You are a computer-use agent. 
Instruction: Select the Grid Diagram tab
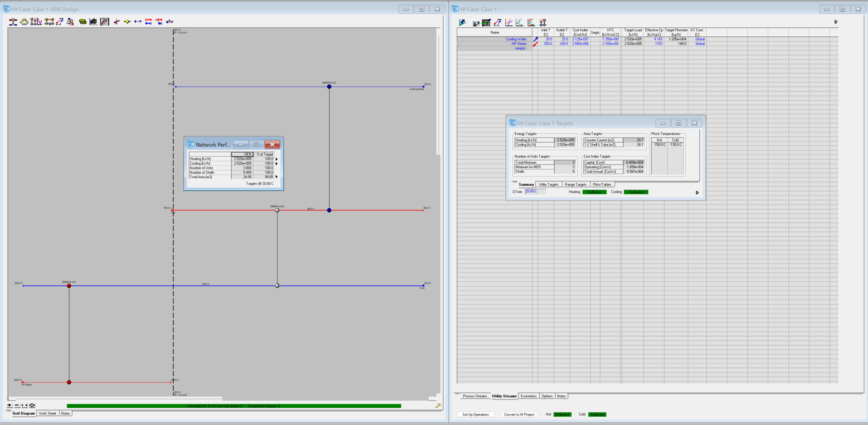pos(24,413)
